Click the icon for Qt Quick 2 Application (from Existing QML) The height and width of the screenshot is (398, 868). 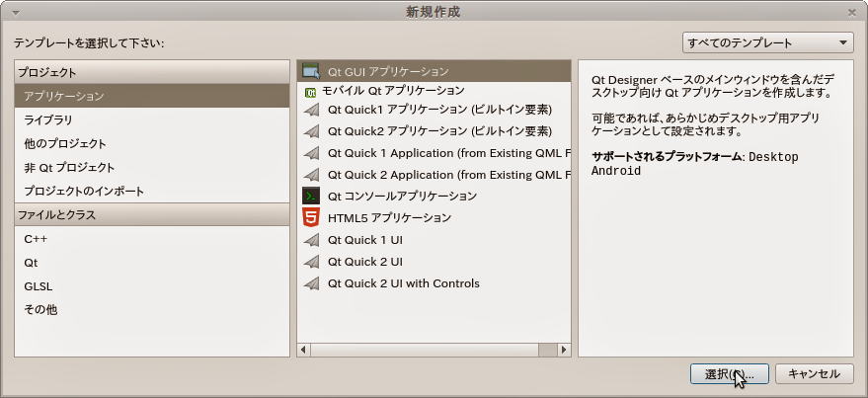[312, 175]
